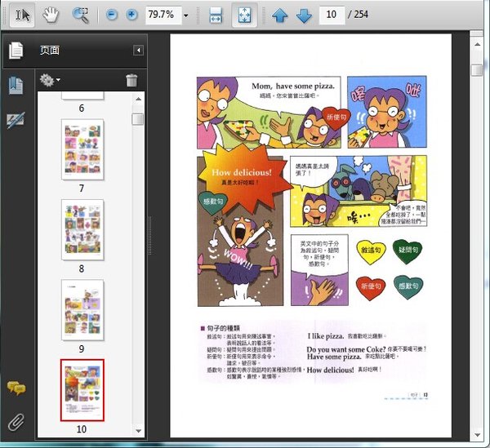
Task: Open the comments panel in sidebar
Action: (x=16, y=388)
